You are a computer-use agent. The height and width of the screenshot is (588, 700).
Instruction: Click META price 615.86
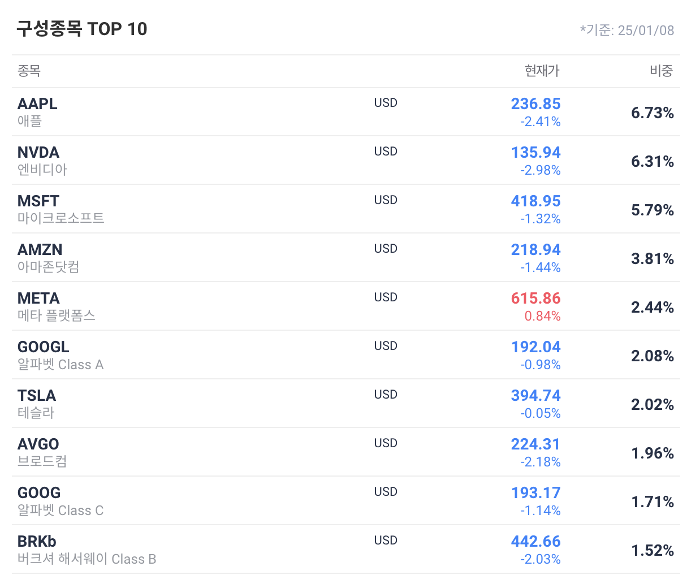(x=535, y=298)
